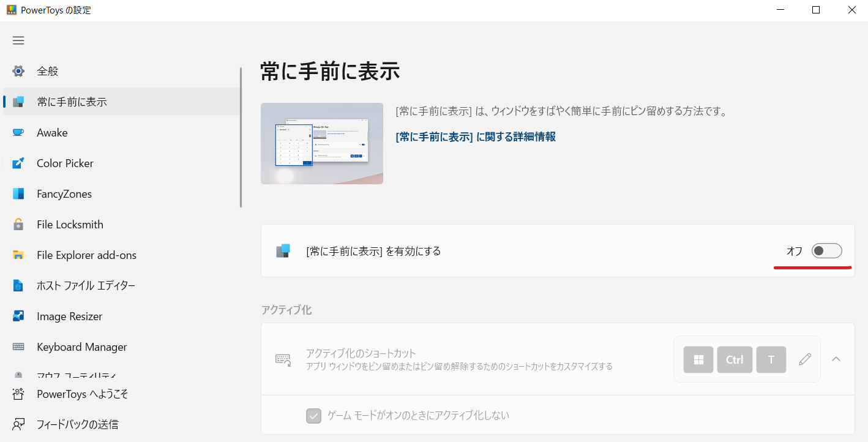Click the 常に手前に表示 page title

331,71
